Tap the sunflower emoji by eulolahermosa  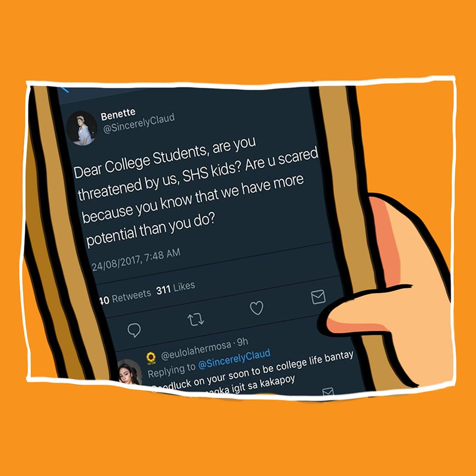151,358
